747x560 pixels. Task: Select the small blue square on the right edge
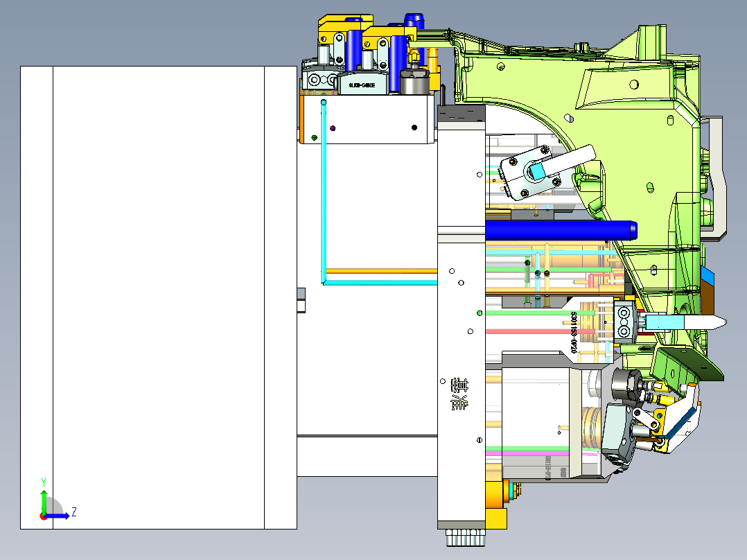tap(708, 275)
